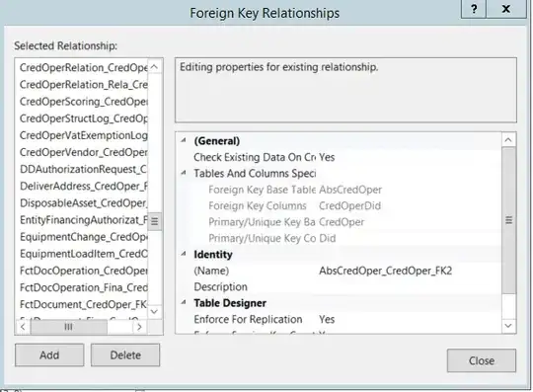Click relationship list vertical scroll thumb
The width and height of the screenshot is (533, 392).
(x=154, y=221)
